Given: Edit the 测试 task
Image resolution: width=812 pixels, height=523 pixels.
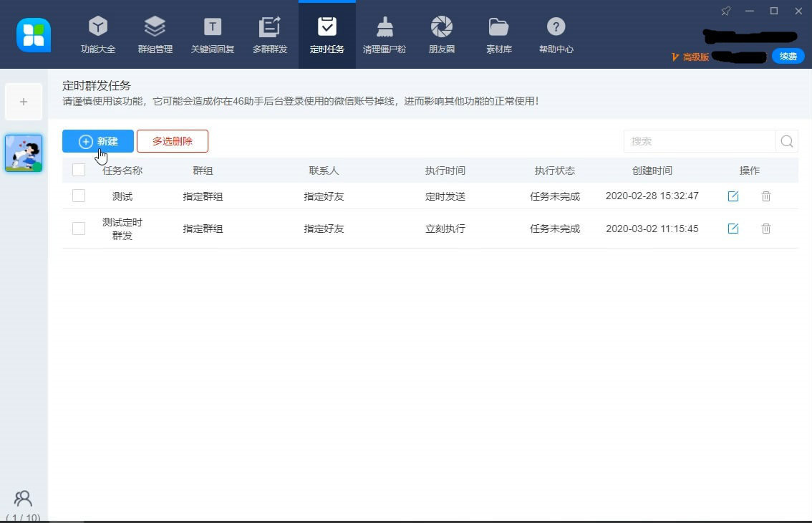Looking at the screenshot, I should [733, 196].
